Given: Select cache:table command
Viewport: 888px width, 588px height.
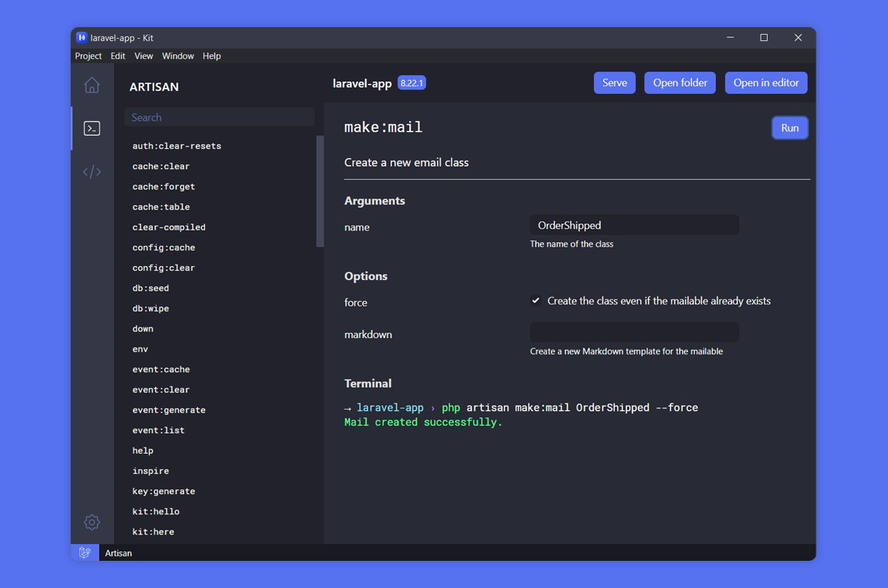Looking at the screenshot, I should [161, 207].
